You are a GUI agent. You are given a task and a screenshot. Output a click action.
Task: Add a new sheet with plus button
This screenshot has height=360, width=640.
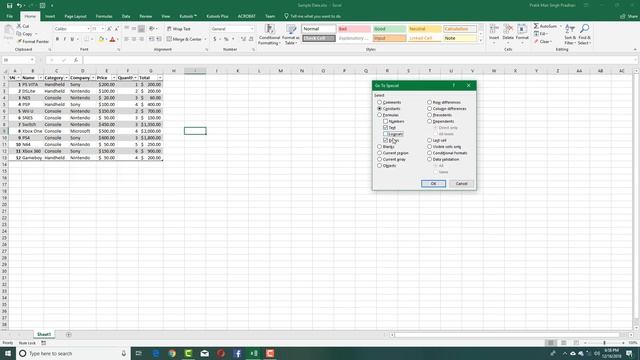tap(69, 335)
